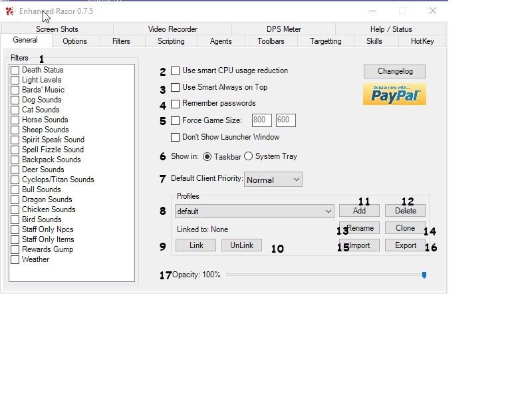
Task: Choose the Taskbar radio option
Action: click(207, 156)
